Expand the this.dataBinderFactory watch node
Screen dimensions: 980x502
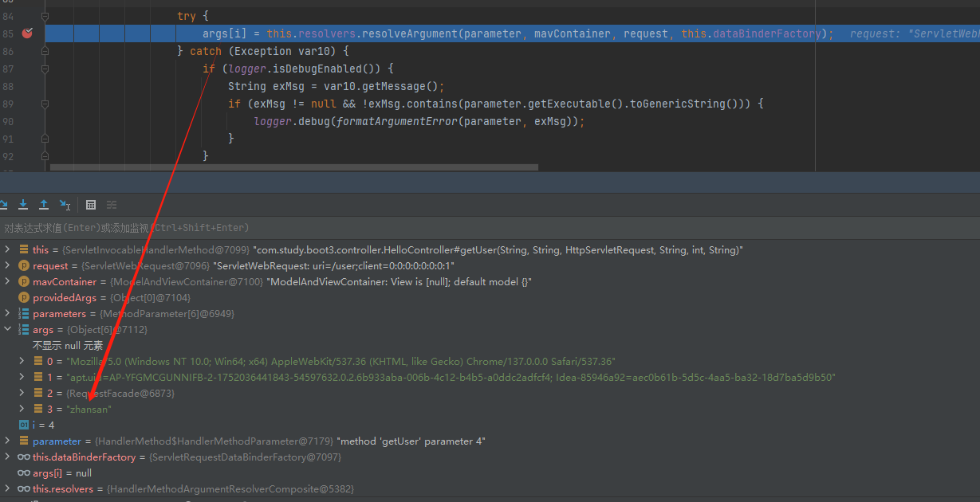point(8,457)
